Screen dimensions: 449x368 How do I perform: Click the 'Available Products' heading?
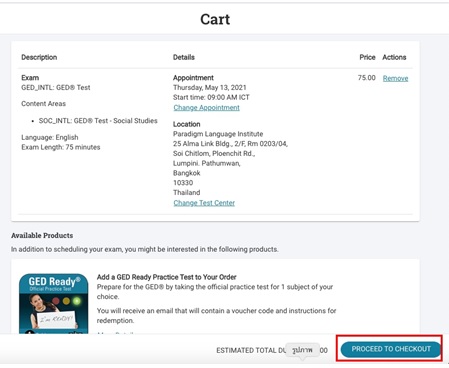point(42,235)
